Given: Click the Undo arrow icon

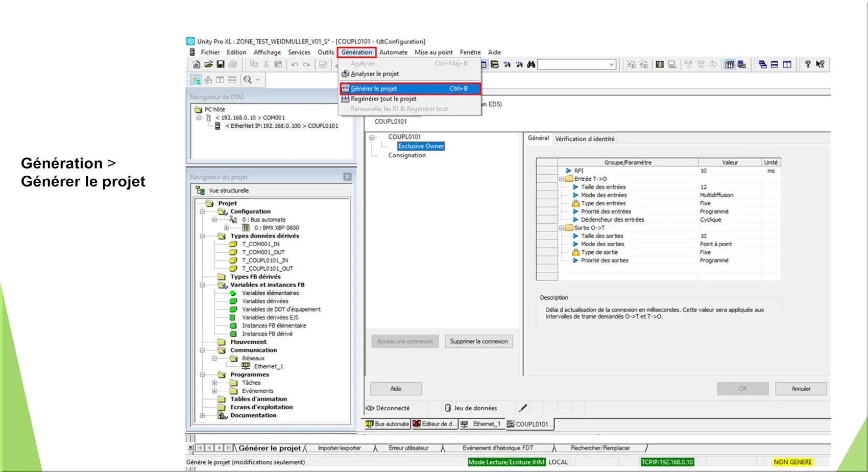Looking at the screenshot, I should pyautogui.click(x=295, y=64).
